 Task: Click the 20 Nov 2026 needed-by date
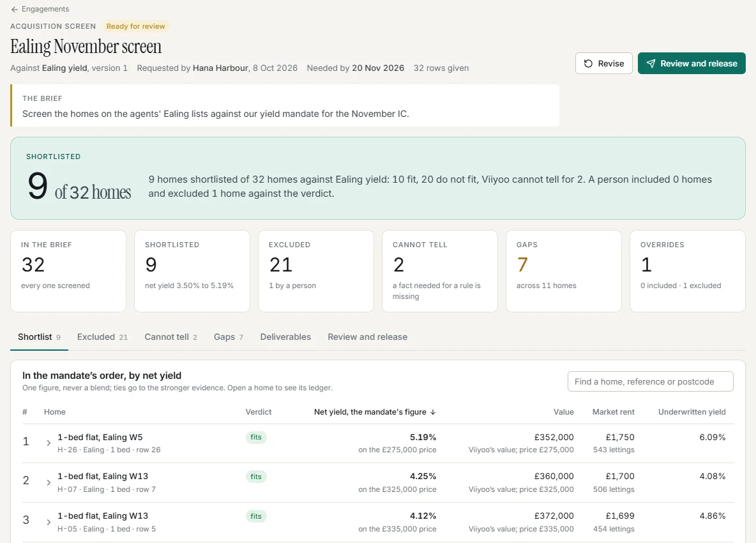tap(378, 68)
